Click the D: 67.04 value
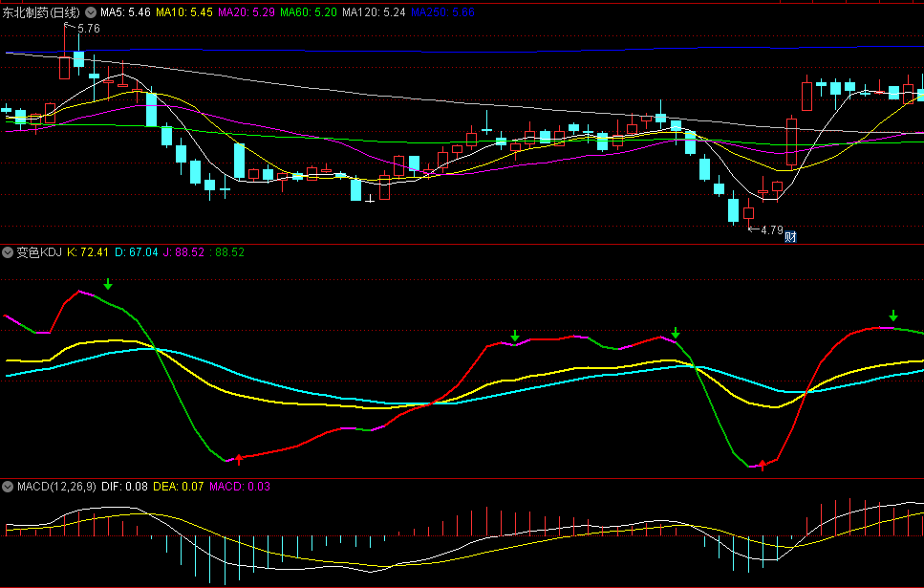This screenshot has height=588, width=924. pyautogui.click(x=136, y=252)
